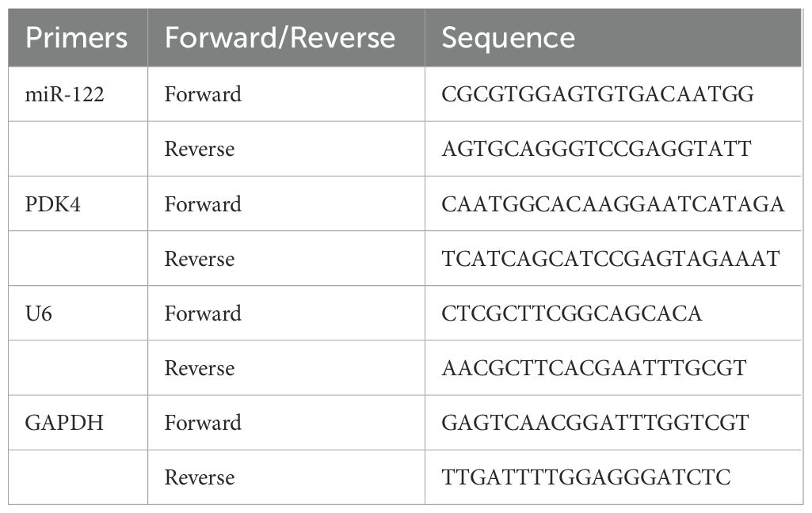Click the Reverse cell beside TTGATTTTGGAGGGATCTC
Viewport: 812px width, 513px height.
click(200, 477)
